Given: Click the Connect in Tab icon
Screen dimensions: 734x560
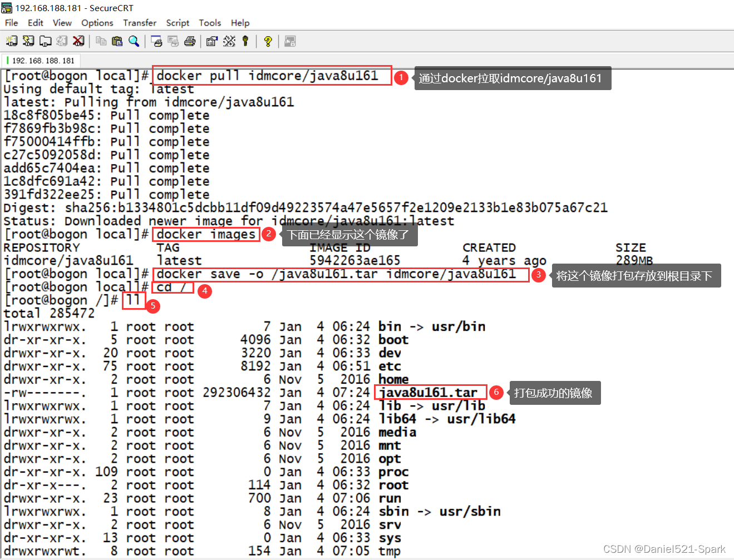Looking at the screenshot, I should click(x=45, y=41).
